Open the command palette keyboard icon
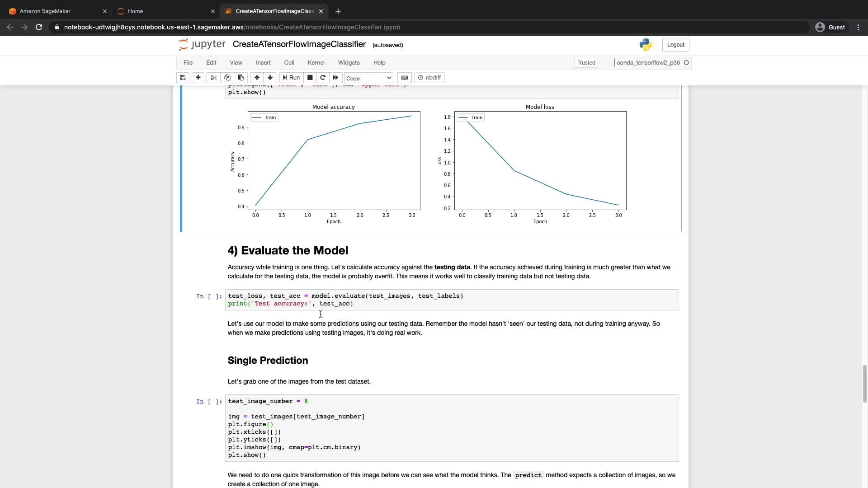This screenshot has height=488, width=868. click(405, 78)
